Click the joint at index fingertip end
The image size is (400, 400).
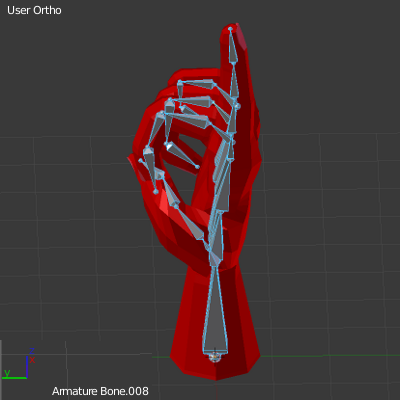pyautogui.click(x=230, y=29)
